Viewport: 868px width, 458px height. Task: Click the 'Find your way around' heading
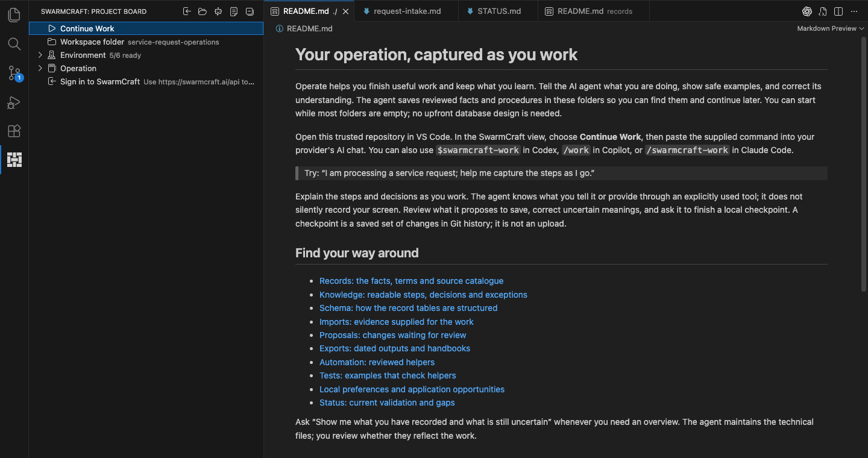[x=357, y=253]
